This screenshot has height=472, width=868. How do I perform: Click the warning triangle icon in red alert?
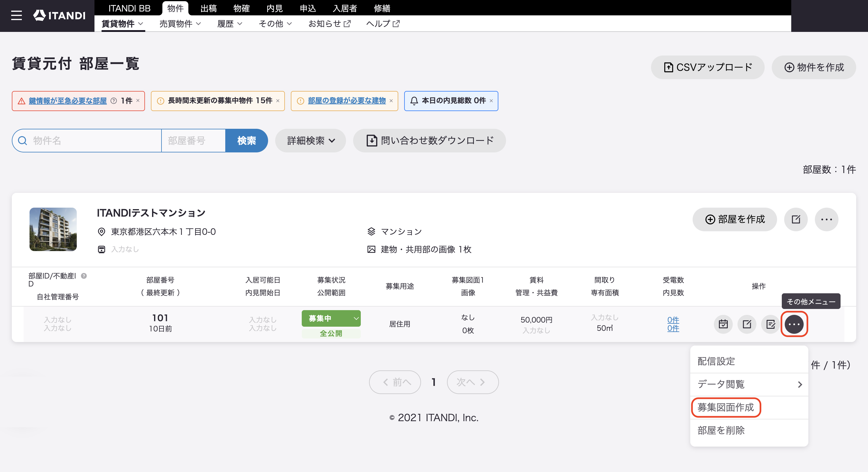[22, 101]
